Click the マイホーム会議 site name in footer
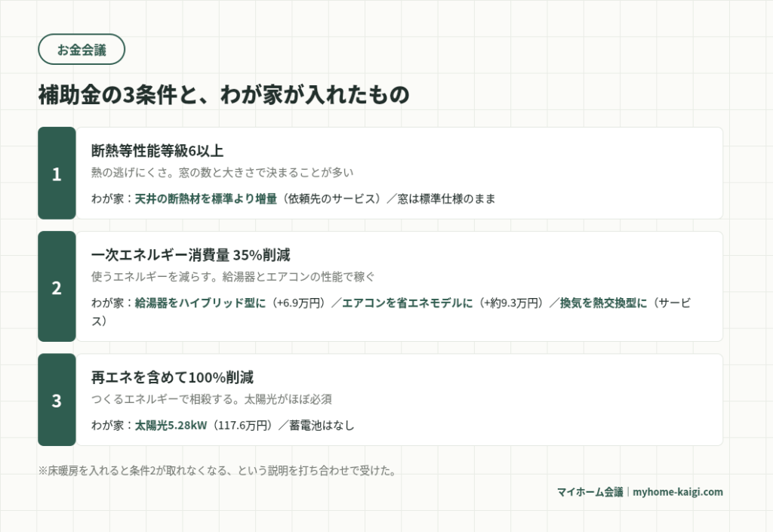This screenshot has height=532, width=773. point(590,491)
